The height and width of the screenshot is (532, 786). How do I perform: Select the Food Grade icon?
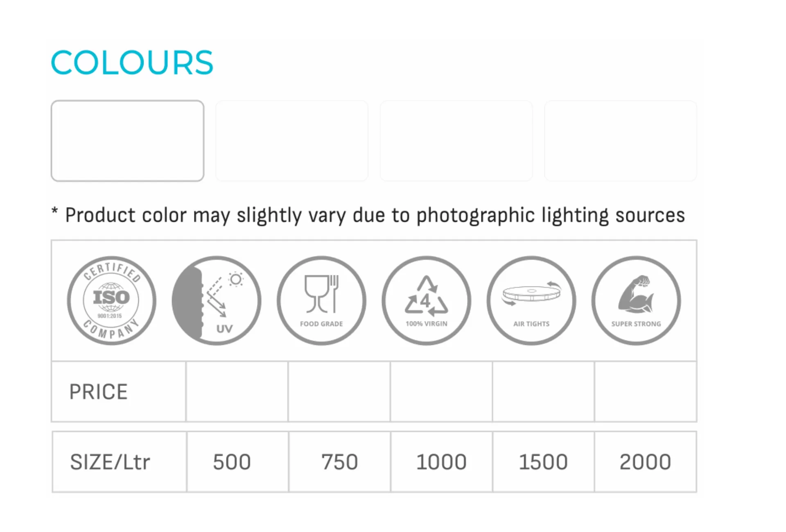(321, 301)
